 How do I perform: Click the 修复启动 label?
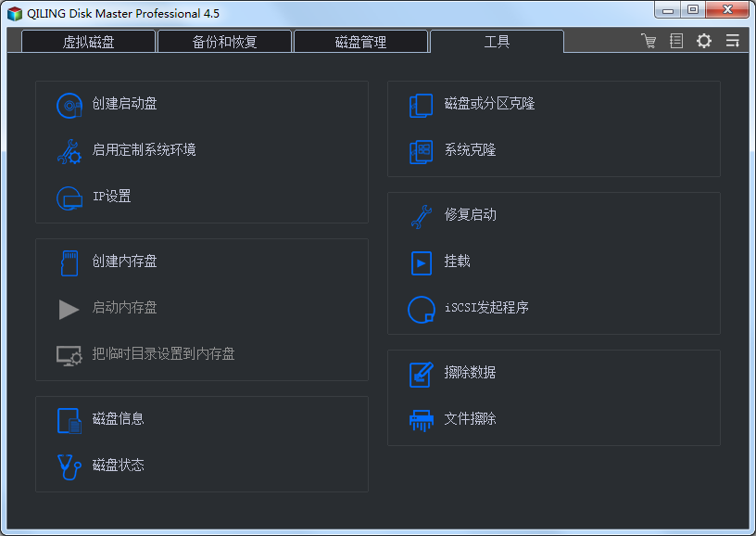click(x=470, y=215)
